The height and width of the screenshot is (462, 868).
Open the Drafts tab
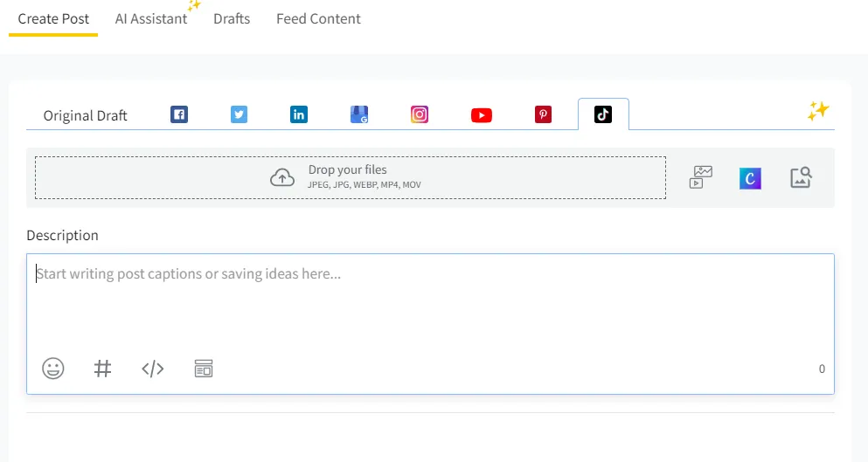[232, 18]
